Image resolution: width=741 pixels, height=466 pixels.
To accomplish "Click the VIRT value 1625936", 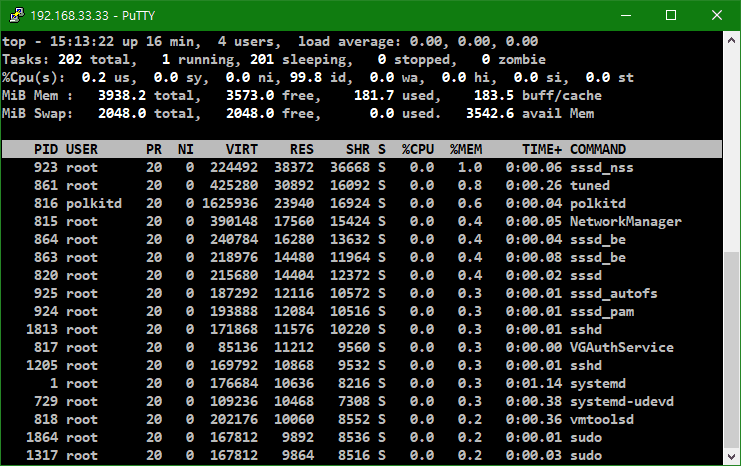I will click(x=230, y=204).
